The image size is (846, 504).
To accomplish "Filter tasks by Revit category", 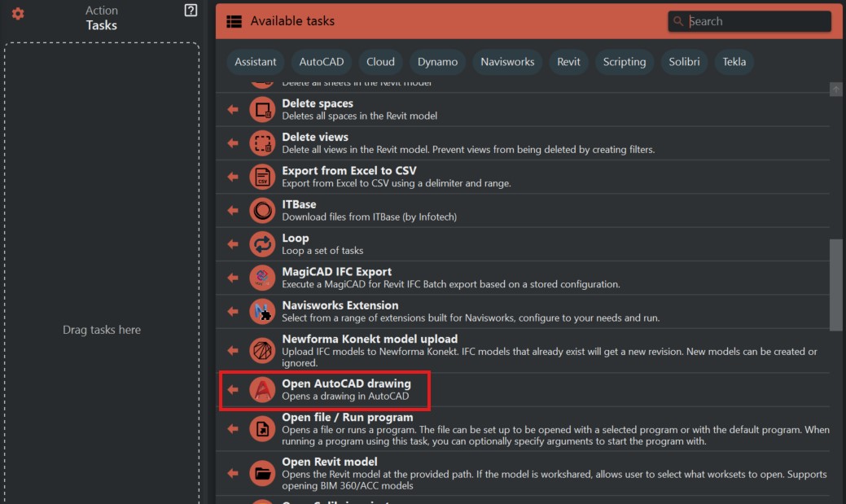I will click(x=568, y=62).
